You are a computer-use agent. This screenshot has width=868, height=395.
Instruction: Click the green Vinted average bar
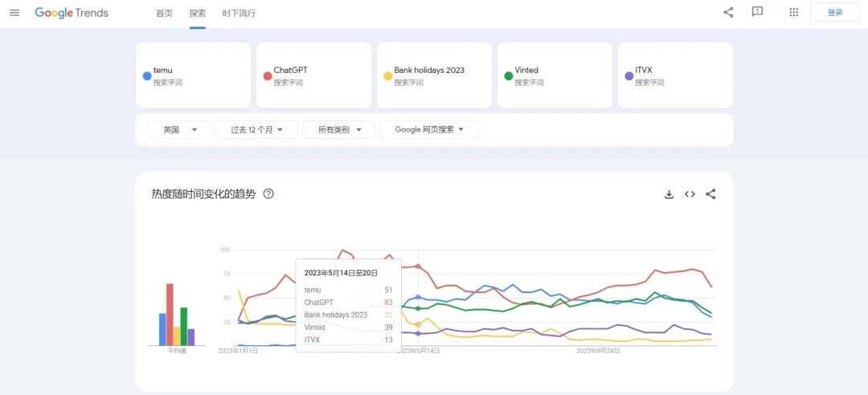[184, 327]
